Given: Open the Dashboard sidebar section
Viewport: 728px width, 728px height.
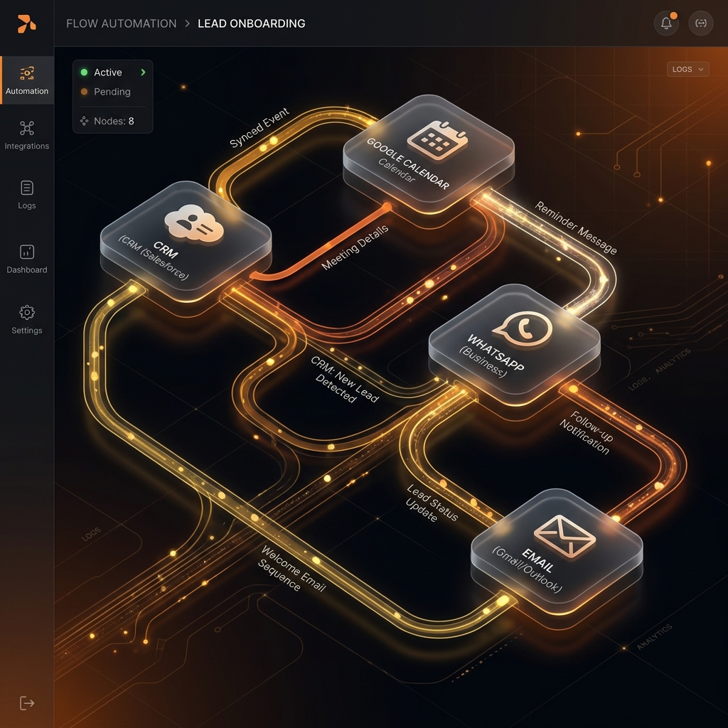Looking at the screenshot, I should [x=27, y=259].
